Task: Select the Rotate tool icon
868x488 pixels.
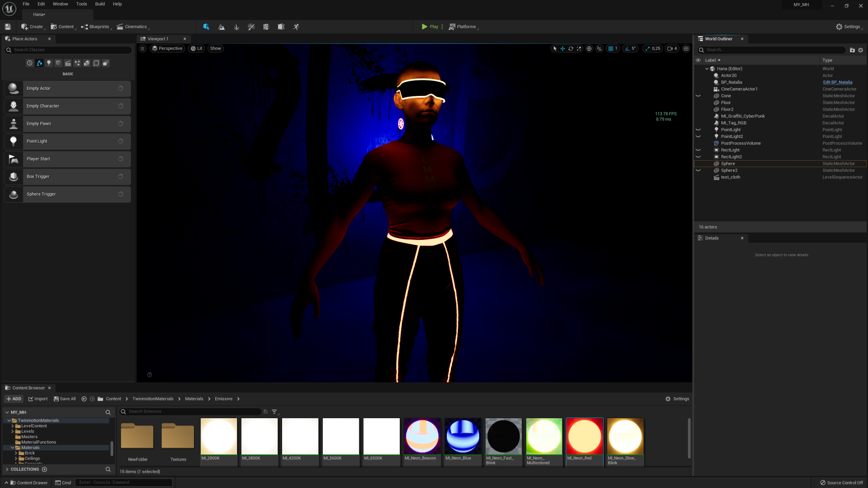Action: click(571, 48)
